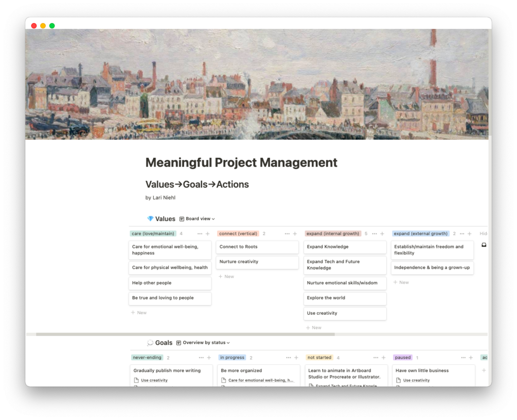Open the Nurture creativity card
This screenshot has width=517, height=420.
258,262
